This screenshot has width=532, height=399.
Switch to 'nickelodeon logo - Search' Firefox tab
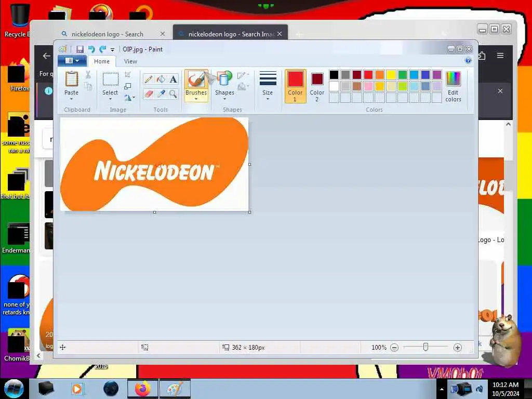point(108,34)
